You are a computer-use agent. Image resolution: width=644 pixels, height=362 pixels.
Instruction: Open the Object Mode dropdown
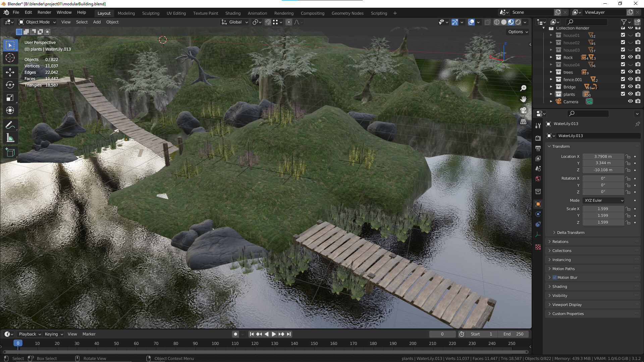[38, 22]
